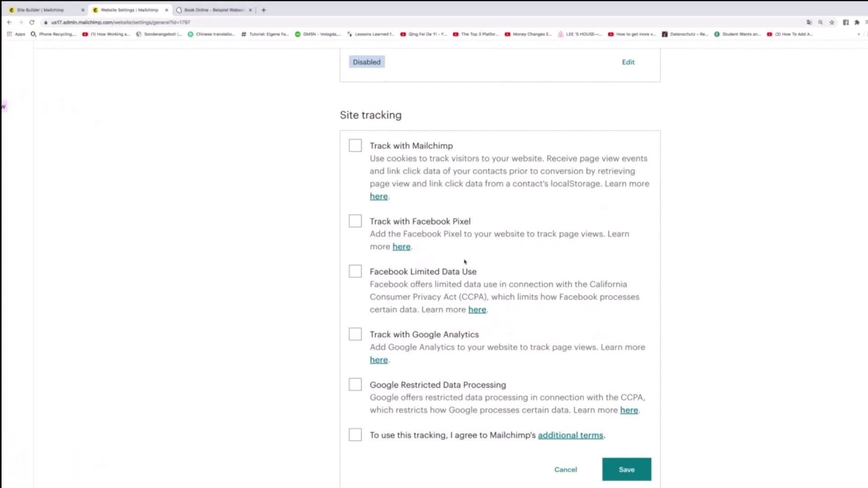The width and height of the screenshot is (868, 488).
Task: Click the browser address bar URL
Action: 121,22
